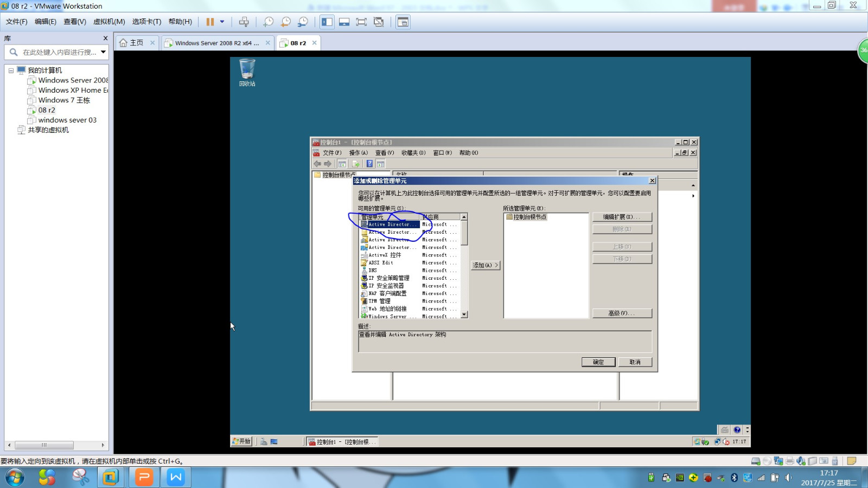Click the 添加(A) > button

click(486, 265)
